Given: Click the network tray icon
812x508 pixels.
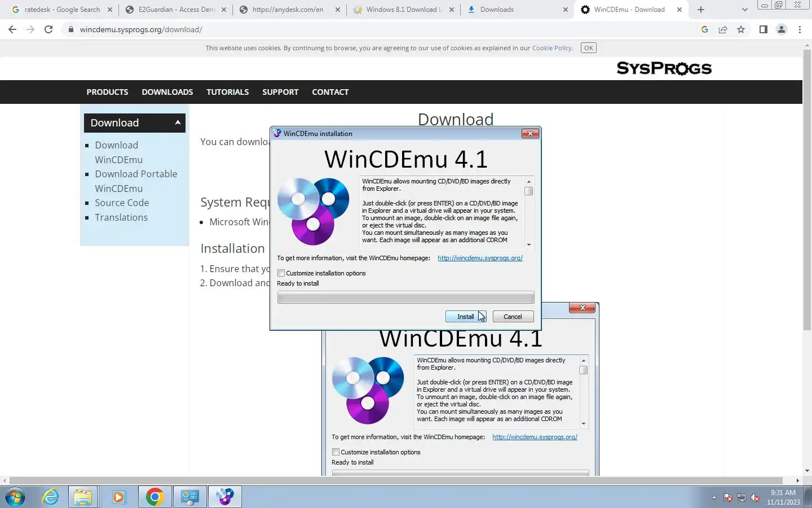Looking at the screenshot, I should (742, 498).
